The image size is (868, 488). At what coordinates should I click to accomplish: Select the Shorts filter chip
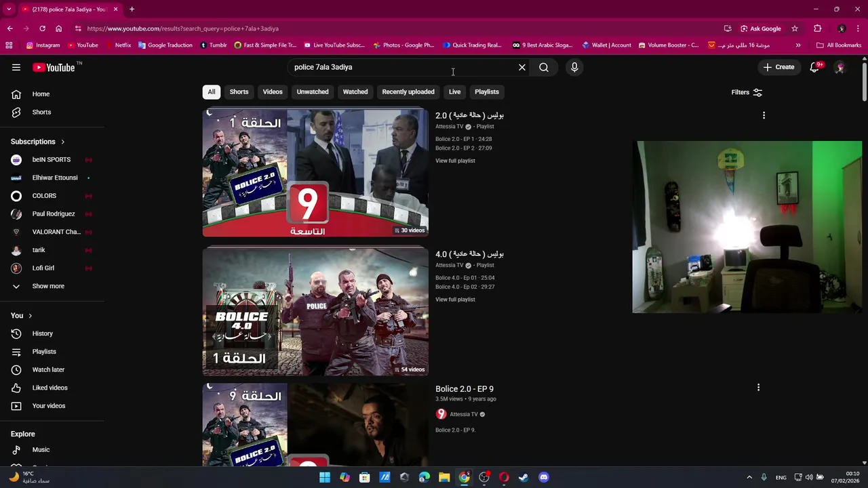point(239,91)
